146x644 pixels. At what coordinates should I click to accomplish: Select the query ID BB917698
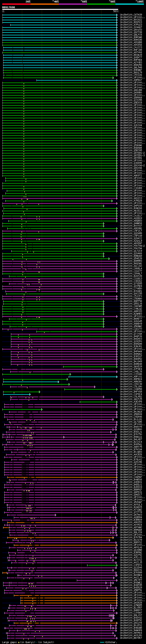(8, 7)
